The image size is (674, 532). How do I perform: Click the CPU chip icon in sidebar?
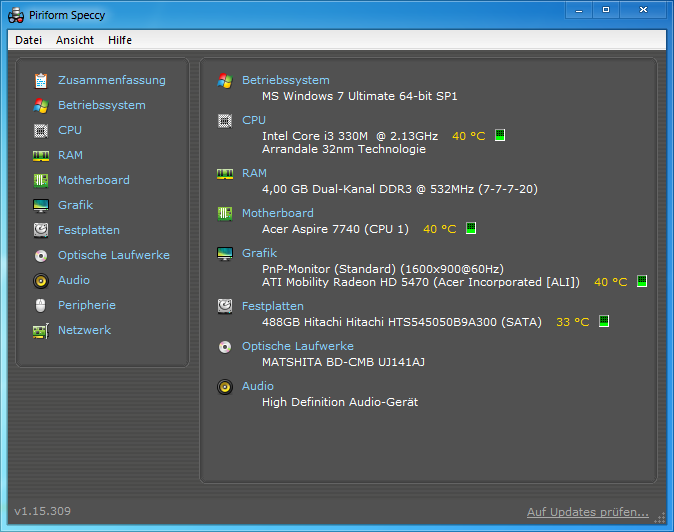(x=41, y=130)
